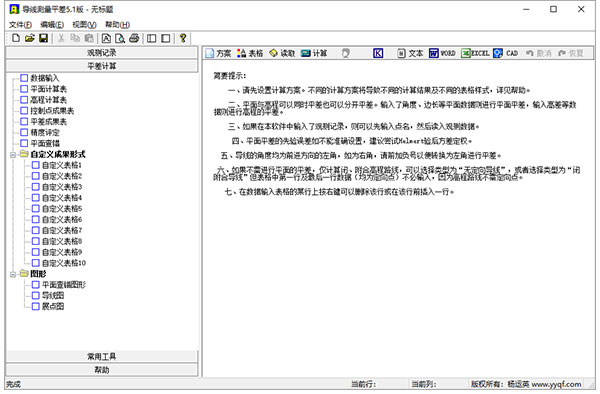Image resolution: width=600 pixels, height=394 pixels.
Task: Select 导线图 under 图形
Action: (48, 296)
